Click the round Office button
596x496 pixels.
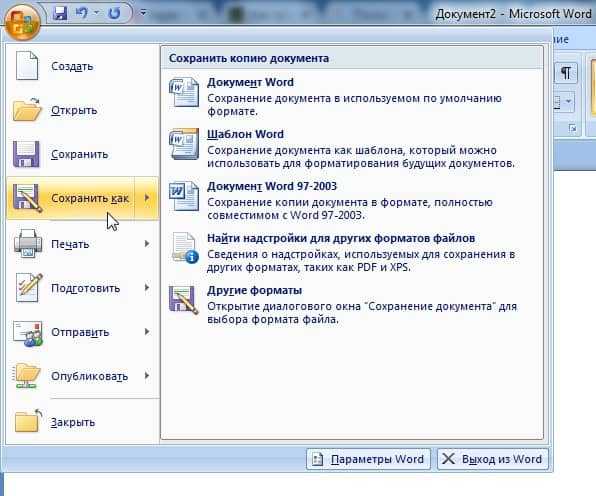22,21
